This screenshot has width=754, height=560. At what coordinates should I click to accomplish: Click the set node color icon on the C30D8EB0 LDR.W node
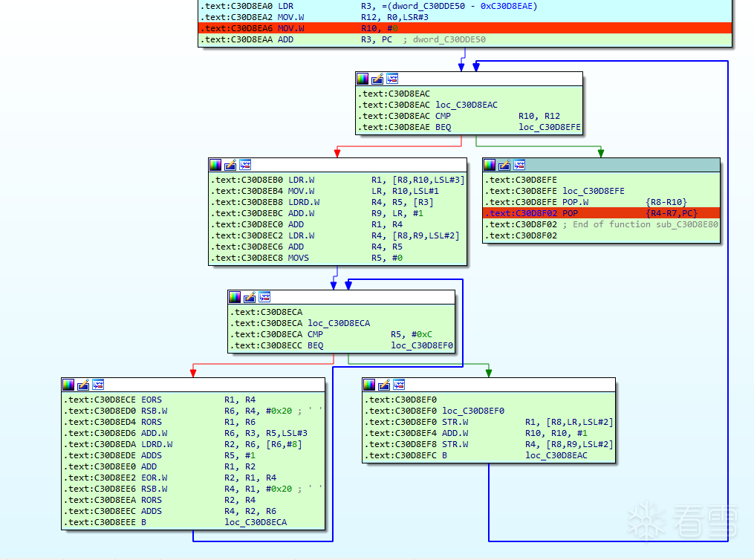coord(215,166)
